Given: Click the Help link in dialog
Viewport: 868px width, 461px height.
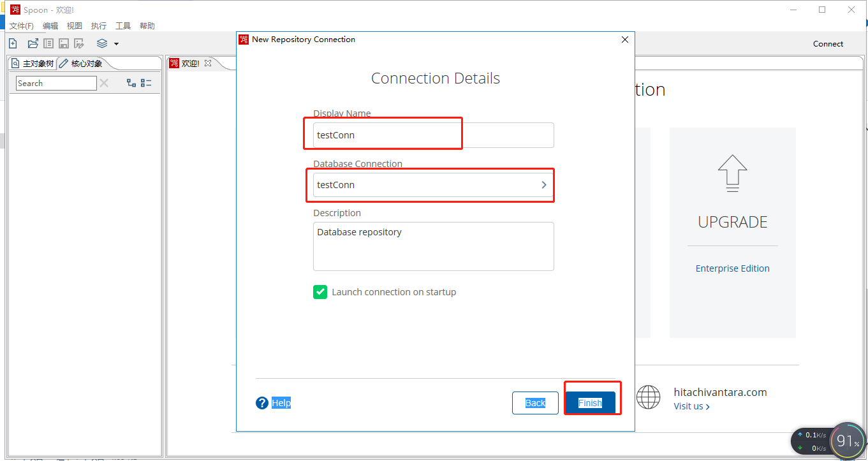Looking at the screenshot, I should tap(281, 403).
